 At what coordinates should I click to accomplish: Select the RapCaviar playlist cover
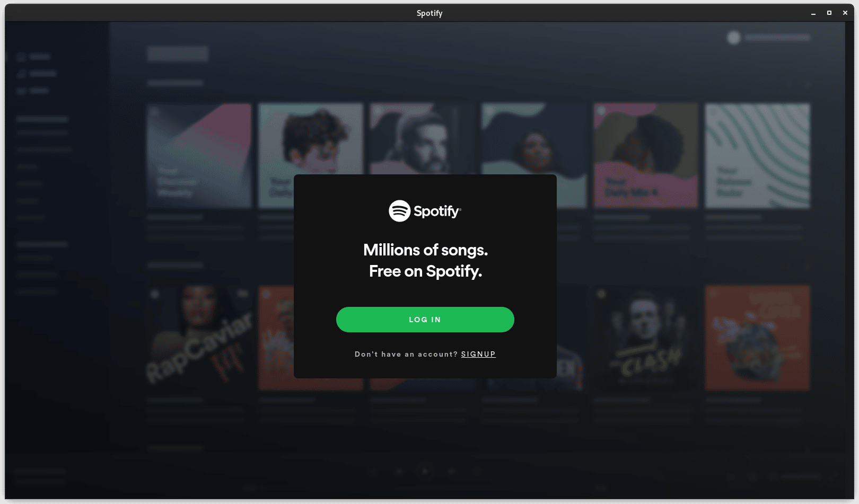coord(199,338)
